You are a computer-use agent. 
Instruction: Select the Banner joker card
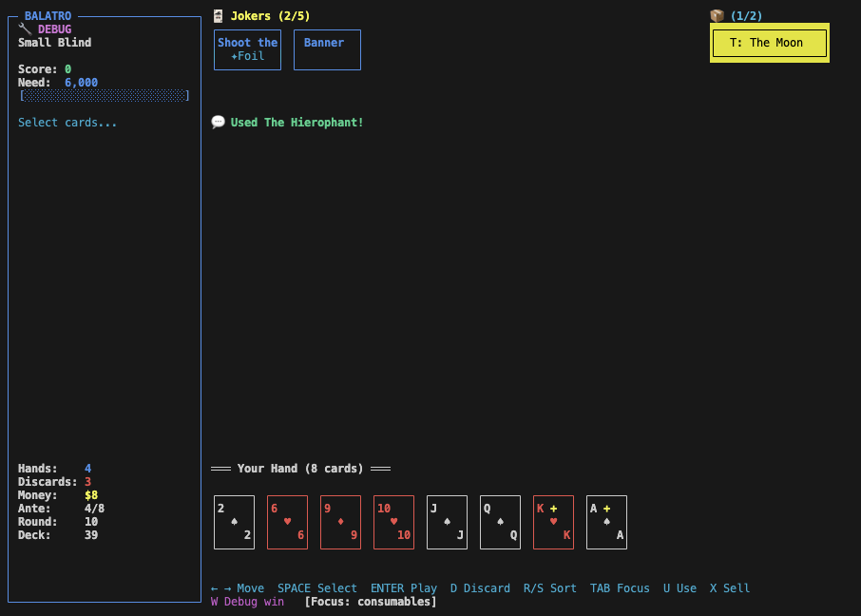327,48
